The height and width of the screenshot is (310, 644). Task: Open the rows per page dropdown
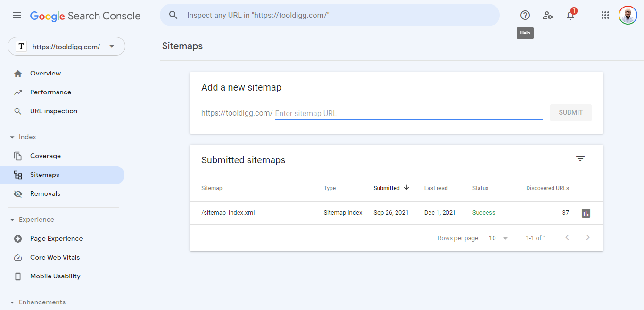(x=498, y=238)
